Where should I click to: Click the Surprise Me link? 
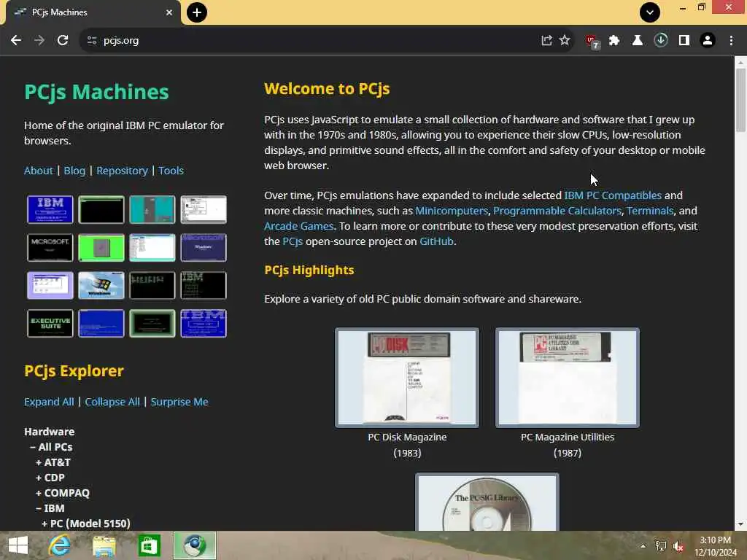point(179,402)
